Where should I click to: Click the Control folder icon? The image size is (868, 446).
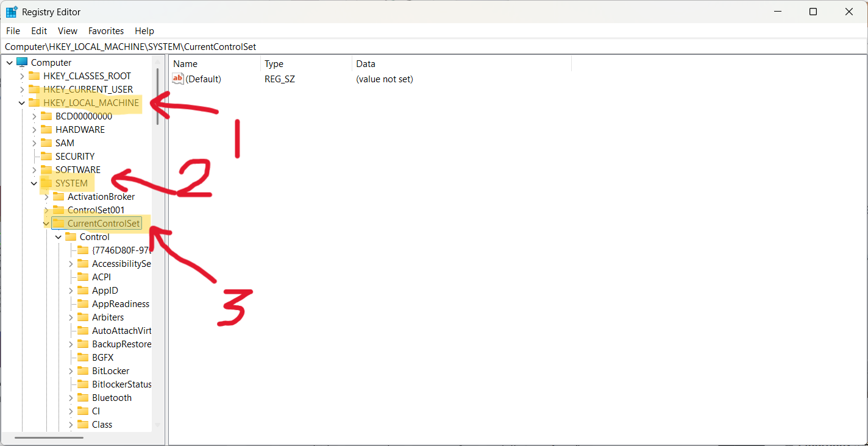[71, 236]
